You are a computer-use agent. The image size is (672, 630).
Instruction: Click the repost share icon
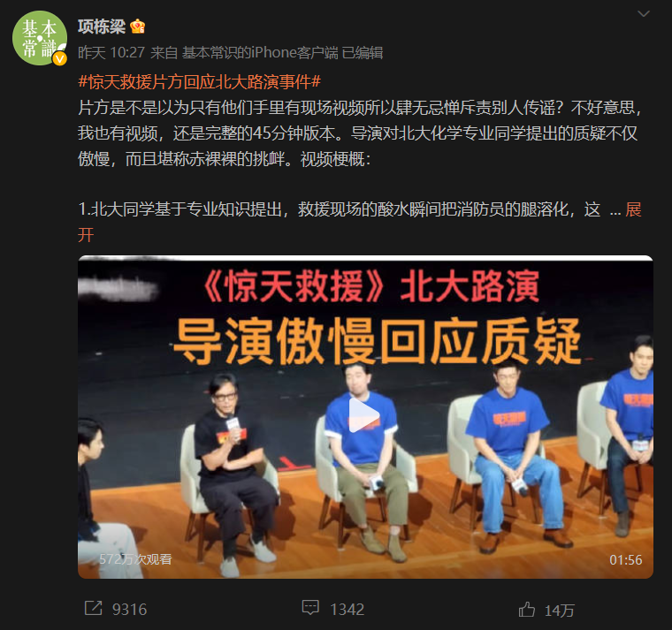(94, 608)
